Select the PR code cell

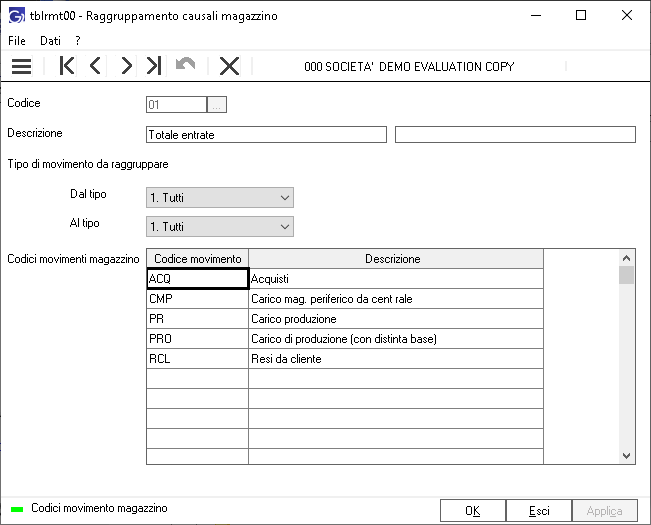198,319
